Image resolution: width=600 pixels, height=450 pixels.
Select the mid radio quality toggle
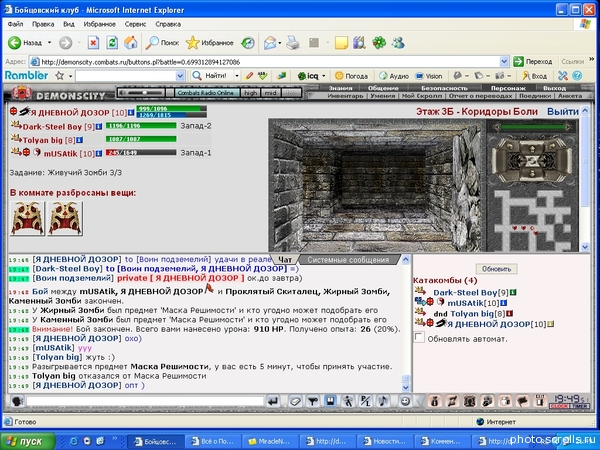point(270,93)
